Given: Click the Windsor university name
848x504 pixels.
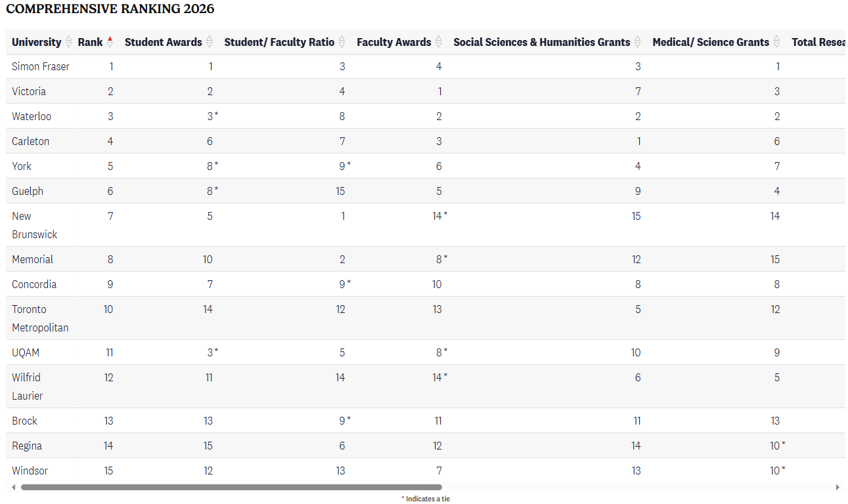Looking at the screenshot, I should click(x=30, y=471).
